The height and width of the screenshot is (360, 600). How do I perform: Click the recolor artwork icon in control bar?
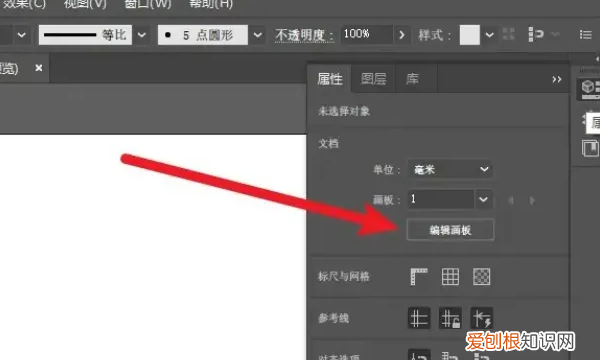point(508,34)
